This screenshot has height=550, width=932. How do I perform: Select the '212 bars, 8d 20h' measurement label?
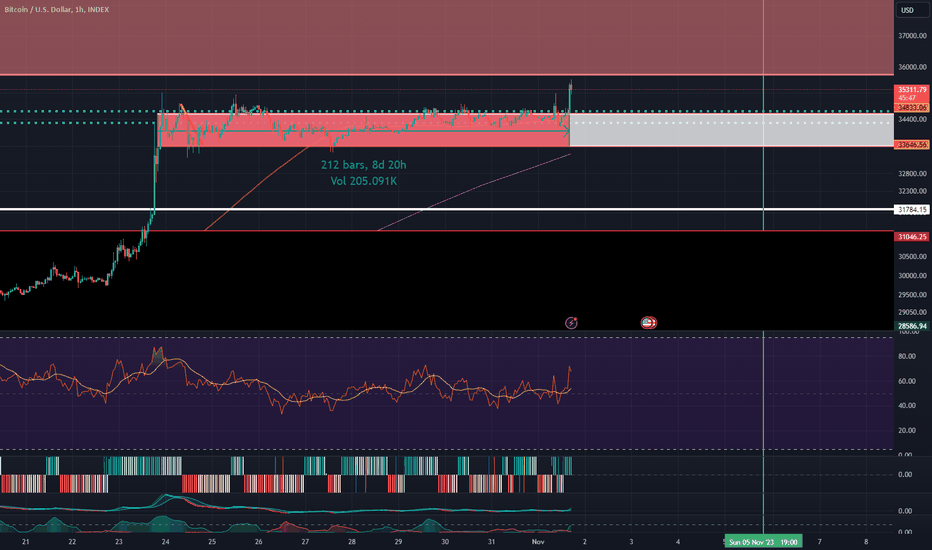(364, 165)
